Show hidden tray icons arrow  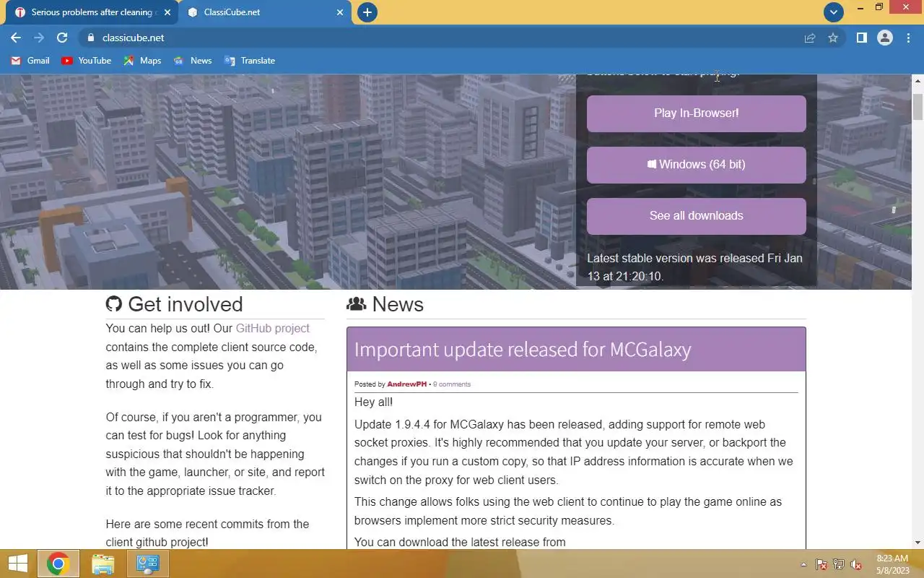803,564
